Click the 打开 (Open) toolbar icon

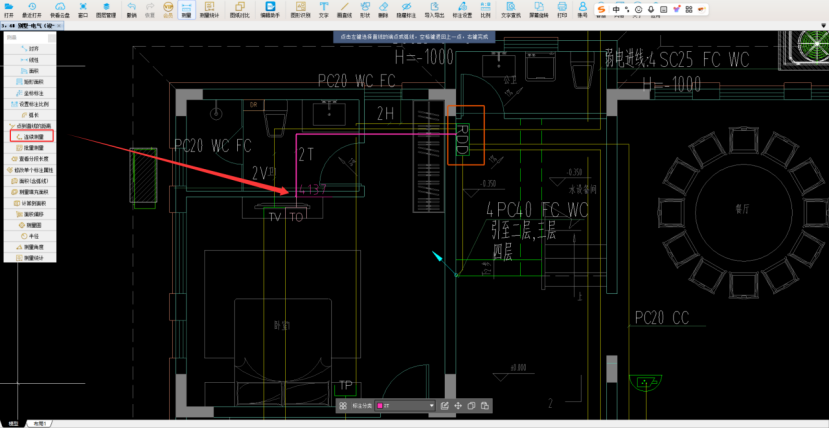(9, 10)
